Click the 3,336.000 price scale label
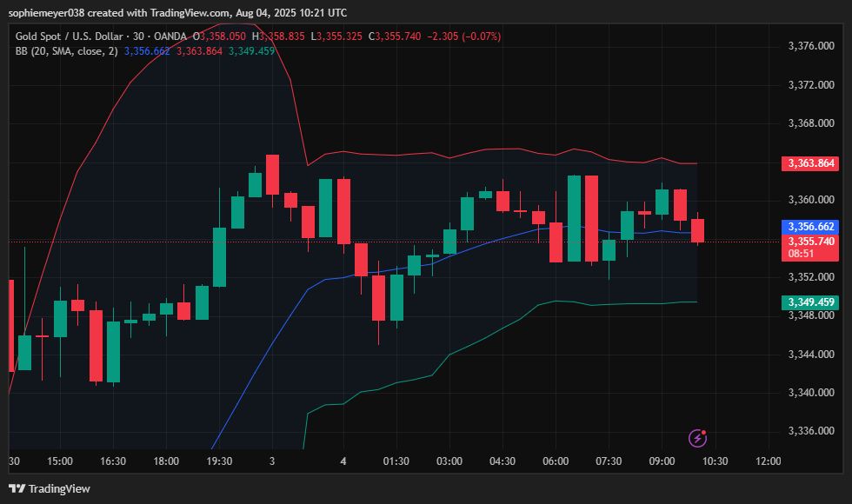852x504 pixels. (811, 431)
